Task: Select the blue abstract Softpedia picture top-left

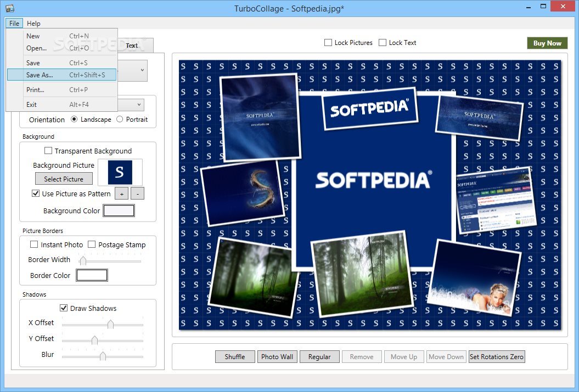Action: click(260, 117)
